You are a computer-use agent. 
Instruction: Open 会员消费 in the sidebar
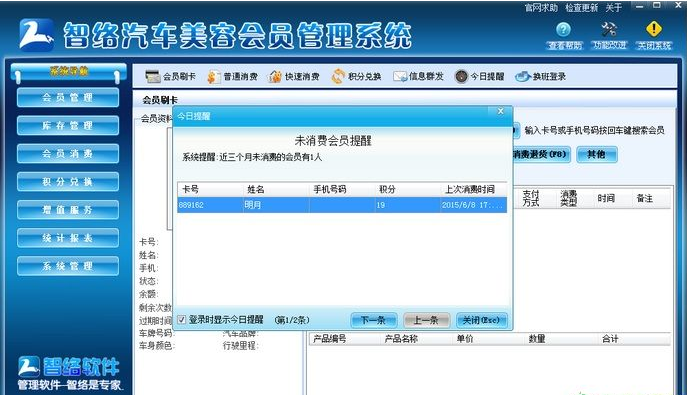point(68,154)
